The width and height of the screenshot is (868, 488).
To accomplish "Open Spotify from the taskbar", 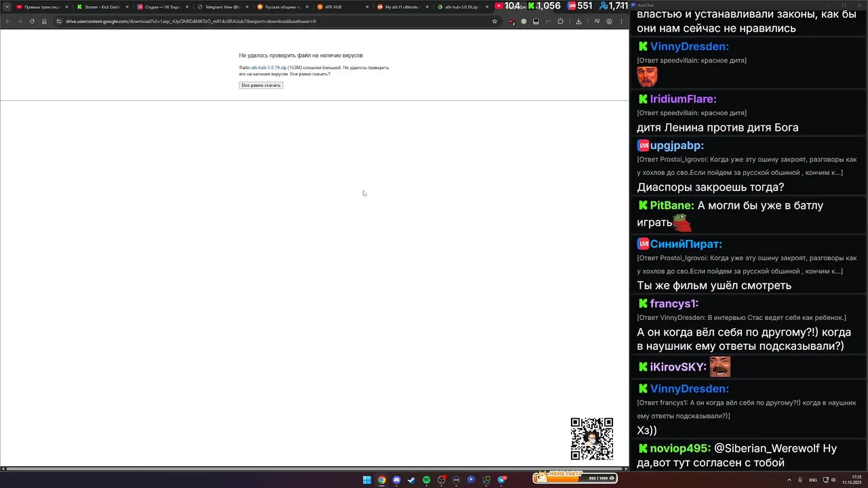I will point(427,480).
